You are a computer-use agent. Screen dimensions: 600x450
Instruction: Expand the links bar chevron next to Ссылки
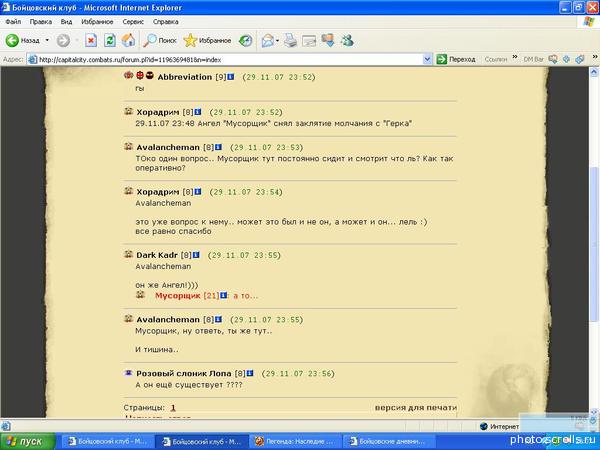tap(515, 57)
